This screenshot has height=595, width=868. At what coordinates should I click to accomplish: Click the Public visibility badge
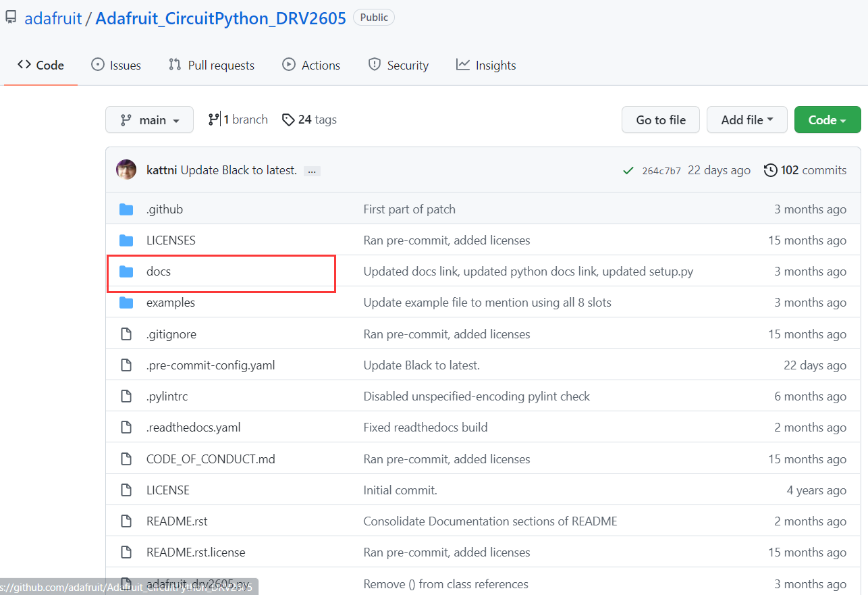[374, 18]
